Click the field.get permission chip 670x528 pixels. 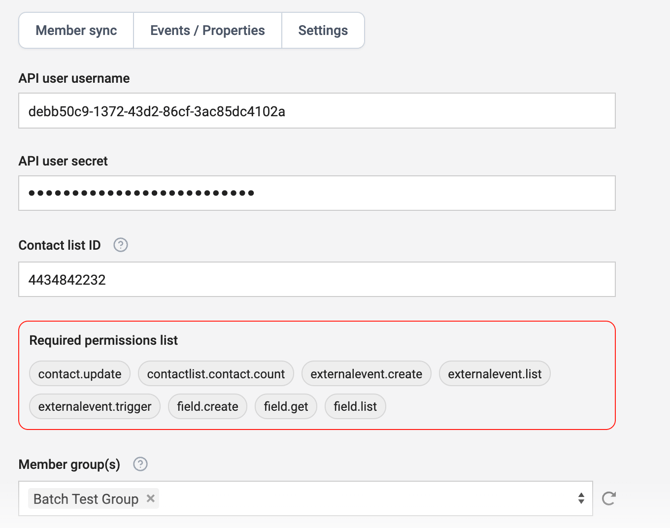(286, 407)
